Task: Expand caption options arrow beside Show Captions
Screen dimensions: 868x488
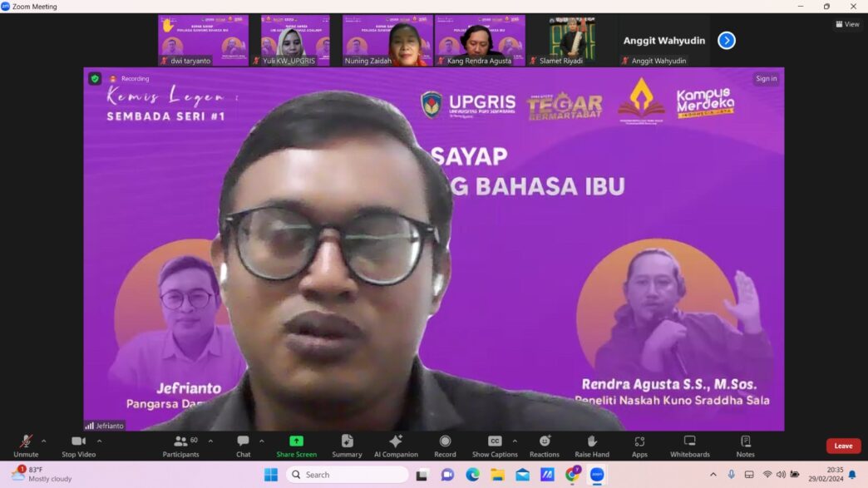Action: click(x=515, y=441)
